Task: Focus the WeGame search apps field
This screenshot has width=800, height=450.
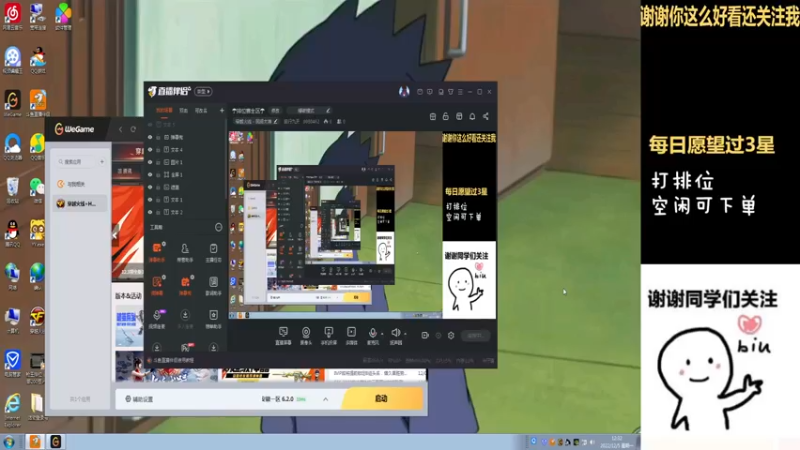Action: (x=77, y=162)
